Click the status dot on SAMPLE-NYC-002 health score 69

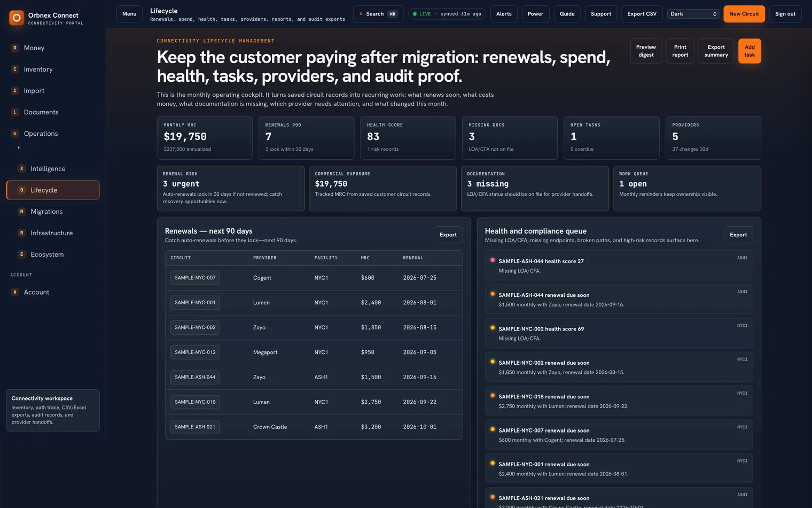click(x=493, y=328)
